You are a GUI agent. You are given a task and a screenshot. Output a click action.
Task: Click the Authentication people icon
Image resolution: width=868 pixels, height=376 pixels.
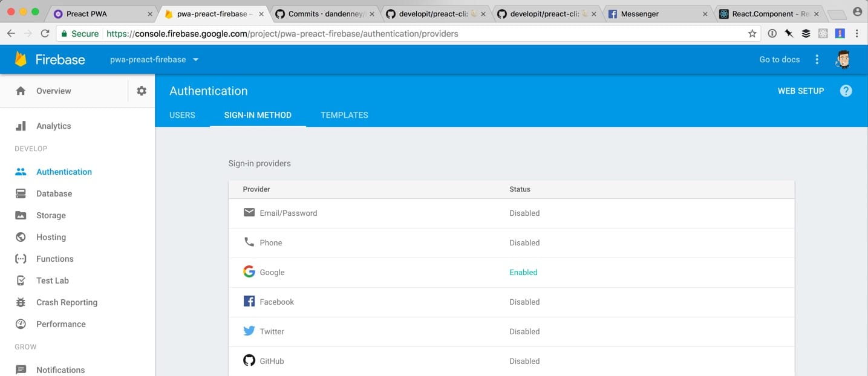pyautogui.click(x=21, y=172)
